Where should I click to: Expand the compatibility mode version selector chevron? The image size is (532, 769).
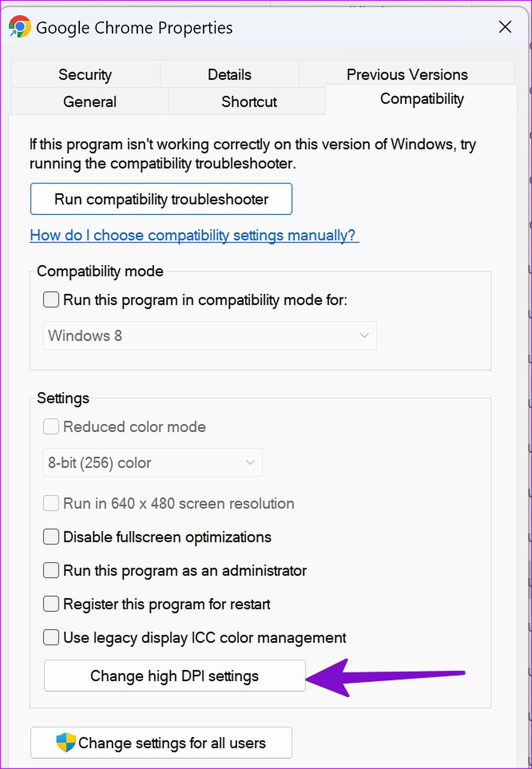[364, 336]
